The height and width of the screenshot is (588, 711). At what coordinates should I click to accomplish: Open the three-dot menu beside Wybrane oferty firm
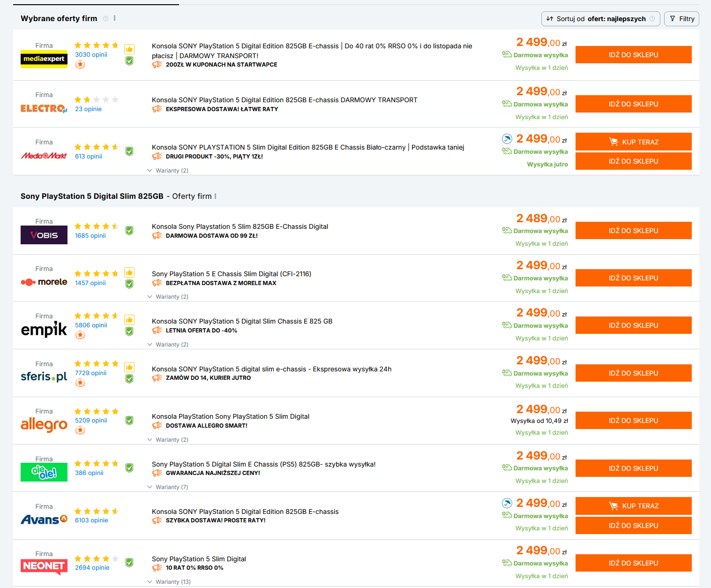click(114, 18)
